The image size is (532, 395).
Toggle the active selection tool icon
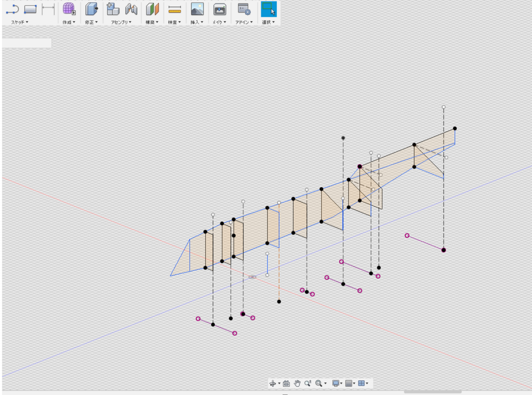pyautogui.click(x=268, y=9)
